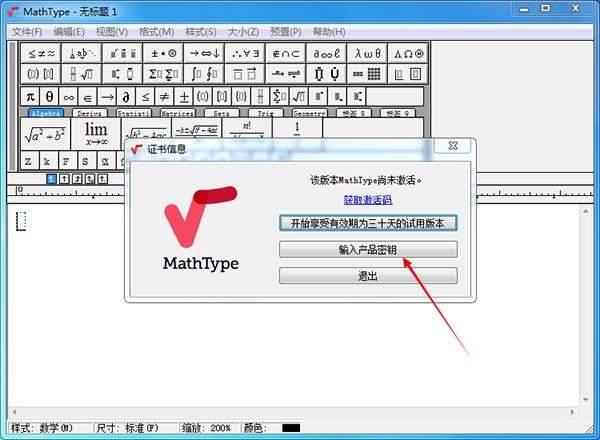
Task: Open the embellishments palette
Action: pyautogui.click(x=123, y=54)
